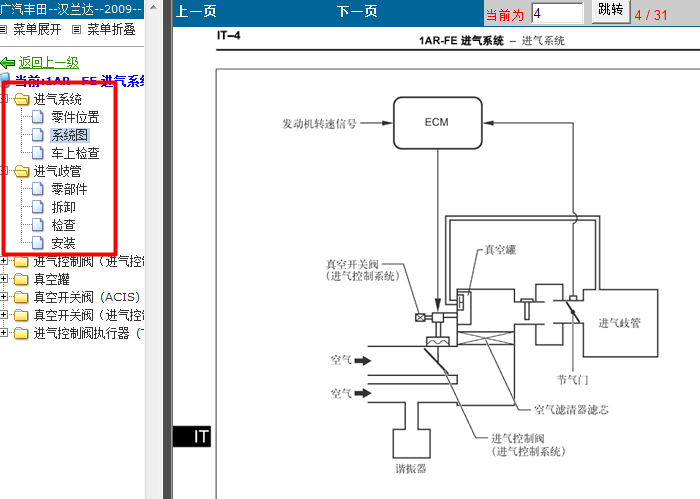700x499 pixels.
Task: Click the 当前:1AR-FE 进气系统 heading
Action: [x=79, y=81]
